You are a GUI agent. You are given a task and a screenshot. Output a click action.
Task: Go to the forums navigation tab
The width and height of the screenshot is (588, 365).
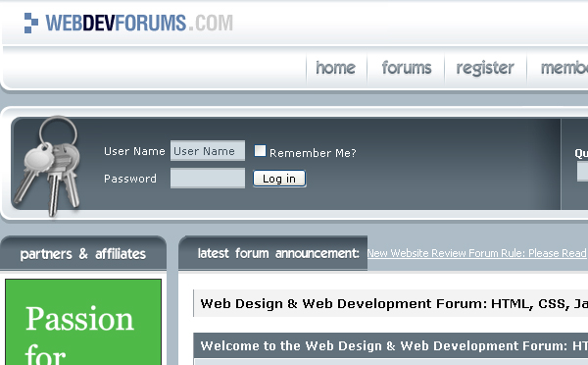407,68
